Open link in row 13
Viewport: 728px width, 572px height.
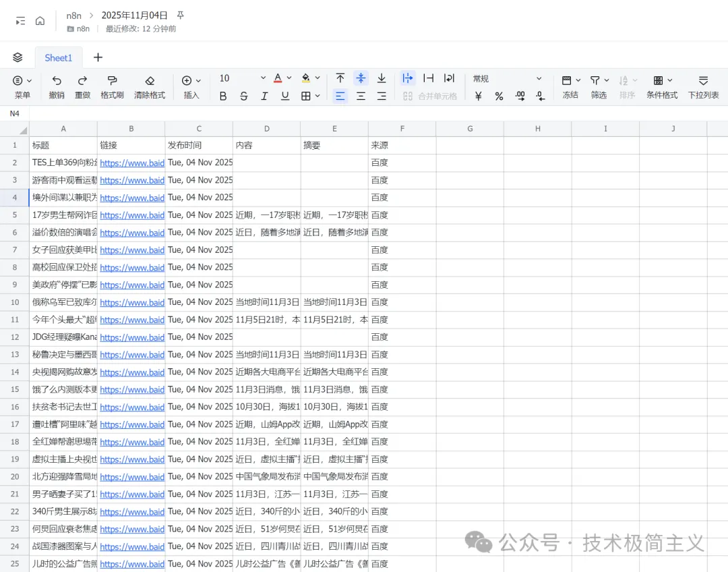tap(132, 355)
